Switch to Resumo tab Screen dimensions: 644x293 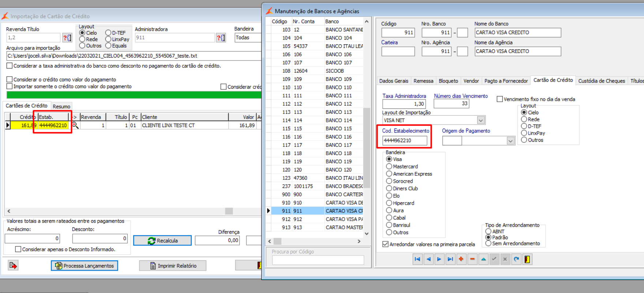coord(61,107)
